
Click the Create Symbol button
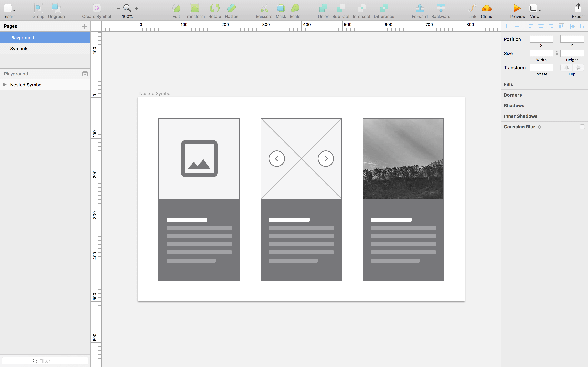(97, 11)
